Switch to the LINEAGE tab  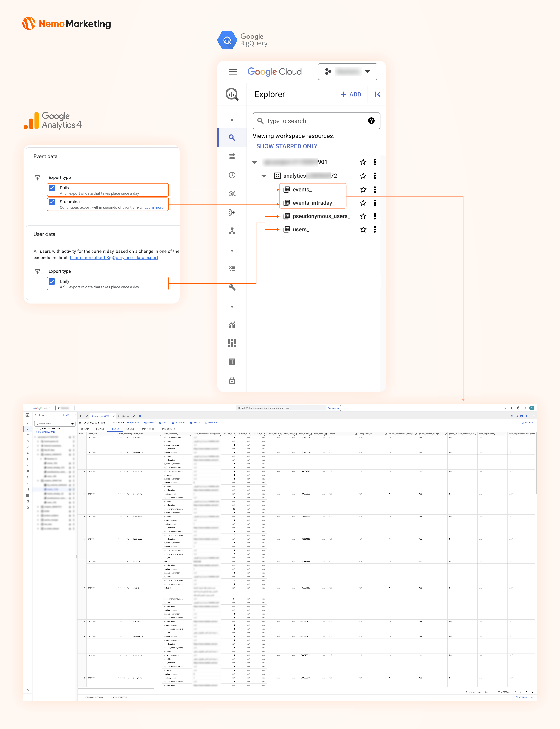pos(130,429)
